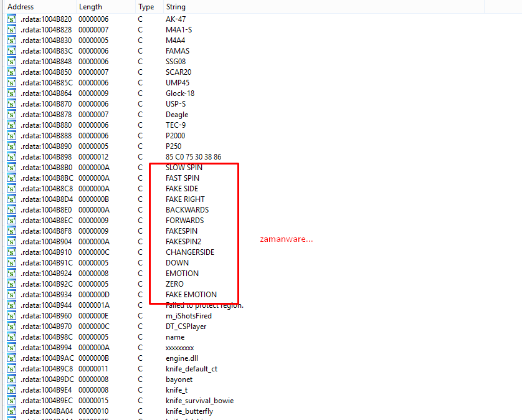Click the string icon beside CHANGERSIDE row
Image resolution: width=522 pixels, height=420 pixels.
click(x=11, y=252)
